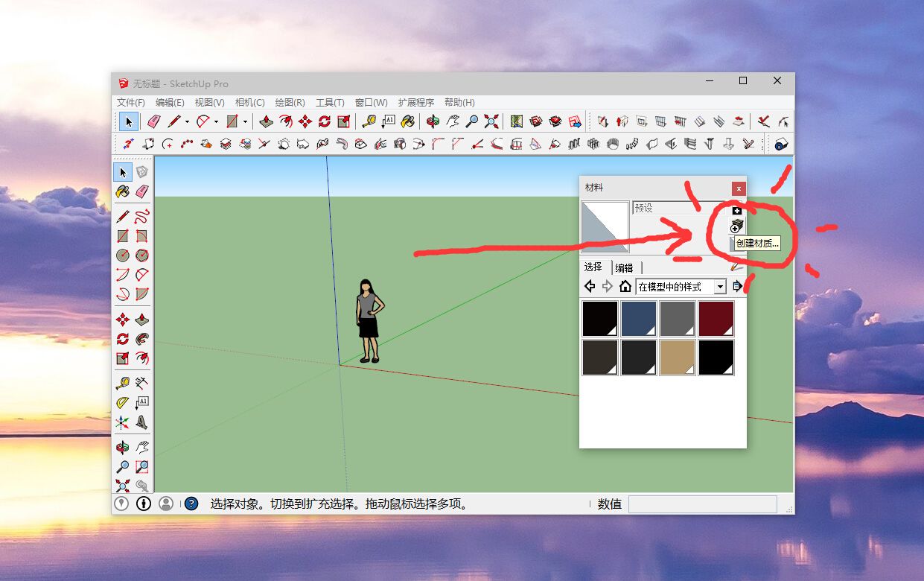Click the sign-in person icon in status bar
This screenshot has width=924, height=581.
(166, 504)
